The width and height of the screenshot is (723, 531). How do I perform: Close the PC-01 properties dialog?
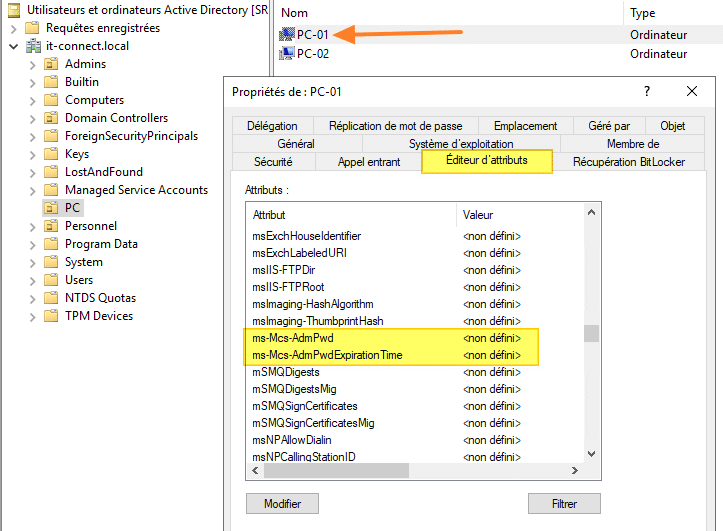pyautogui.click(x=692, y=91)
